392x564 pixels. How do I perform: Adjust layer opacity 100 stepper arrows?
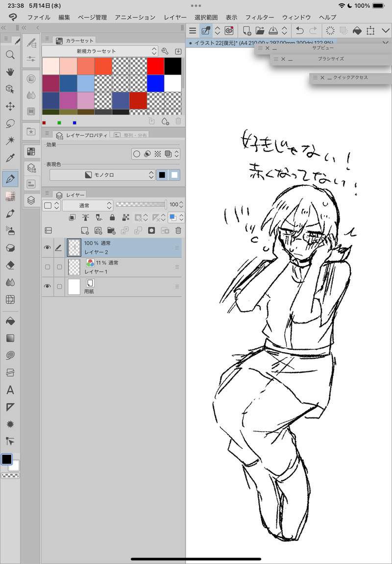coord(181,204)
